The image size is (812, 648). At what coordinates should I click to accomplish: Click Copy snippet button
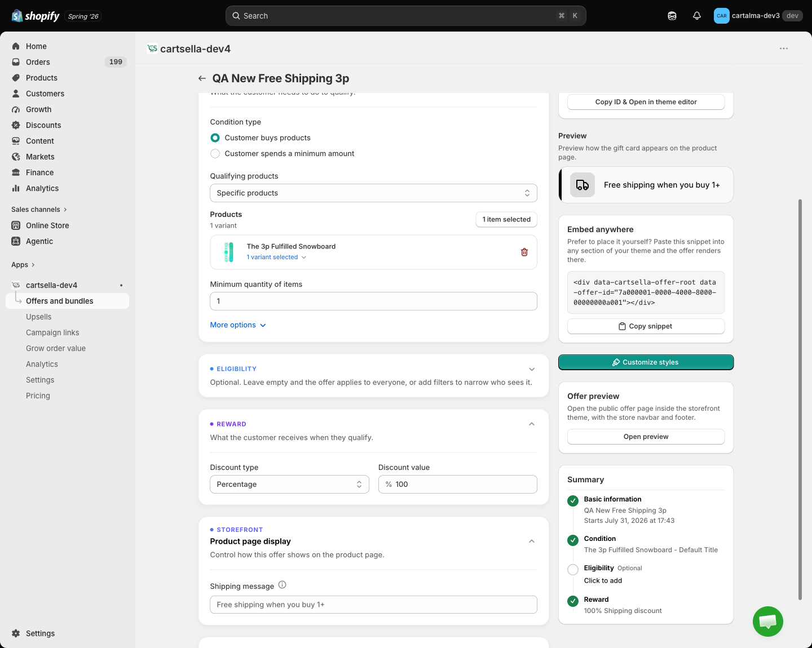click(646, 326)
